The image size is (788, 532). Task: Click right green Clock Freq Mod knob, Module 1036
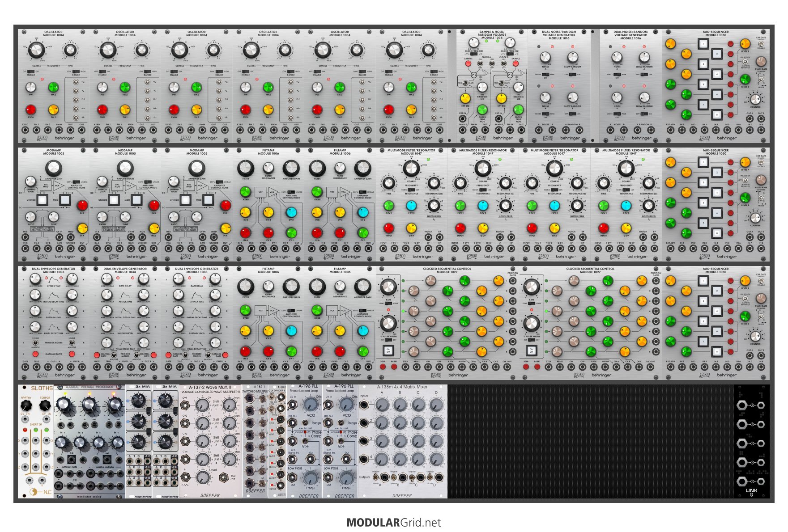click(518, 109)
